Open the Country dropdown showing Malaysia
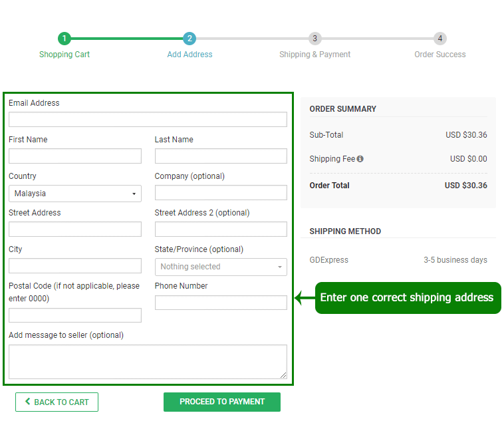504x427 pixels. coord(75,193)
